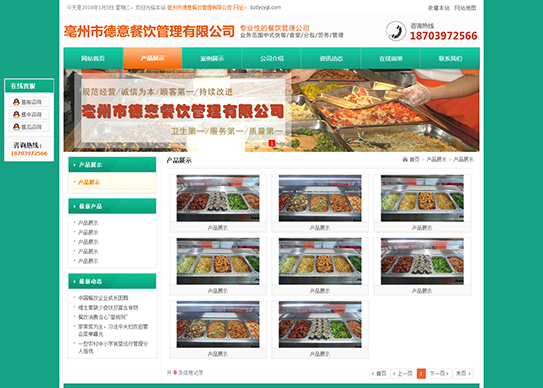This screenshot has height=388, width=543.
Task: Go to 下一页 in pagination
Action: [439, 373]
